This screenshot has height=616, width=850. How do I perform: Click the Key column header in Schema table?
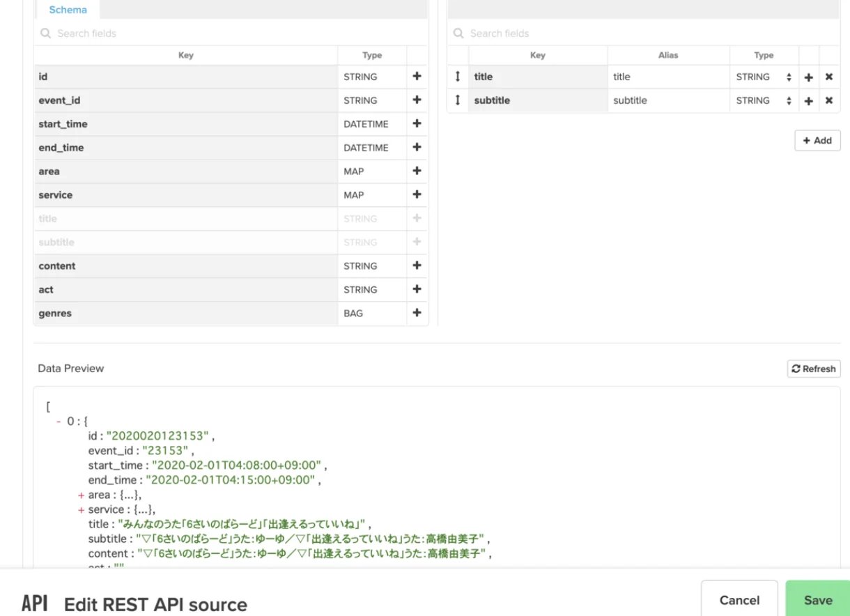pyautogui.click(x=186, y=55)
